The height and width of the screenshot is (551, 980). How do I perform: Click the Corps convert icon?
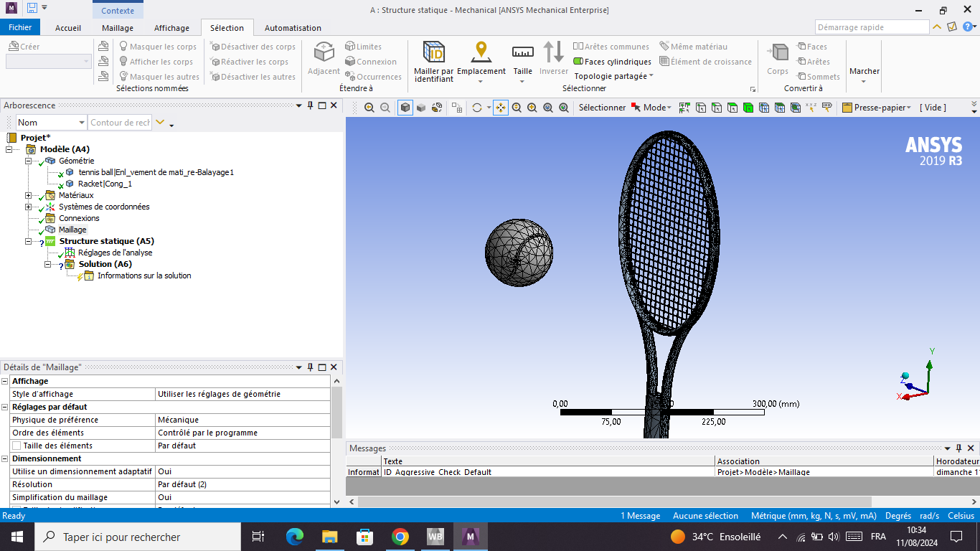pos(778,52)
